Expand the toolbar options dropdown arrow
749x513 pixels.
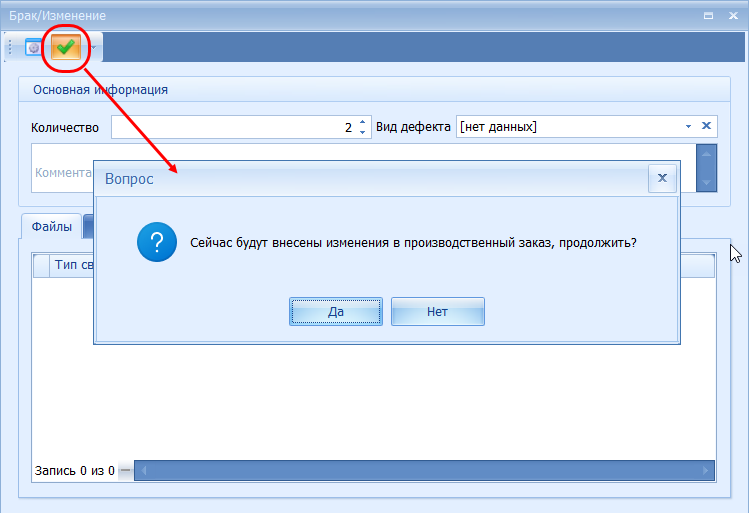click(93, 47)
